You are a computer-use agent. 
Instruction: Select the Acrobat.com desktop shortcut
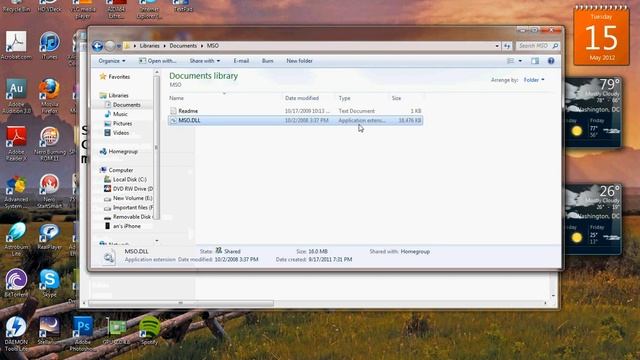coord(16,46)
